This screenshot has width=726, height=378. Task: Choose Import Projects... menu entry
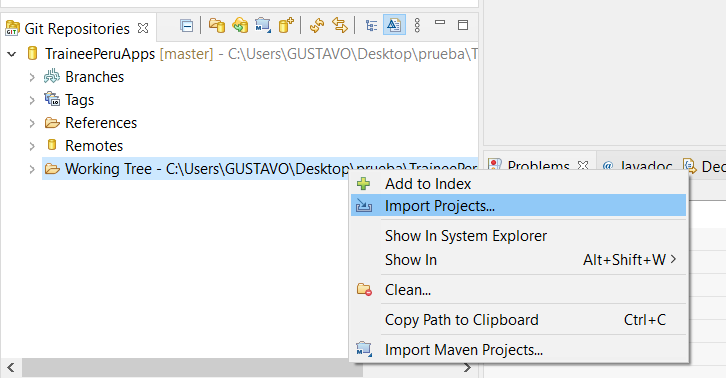[x=518, y=205]
